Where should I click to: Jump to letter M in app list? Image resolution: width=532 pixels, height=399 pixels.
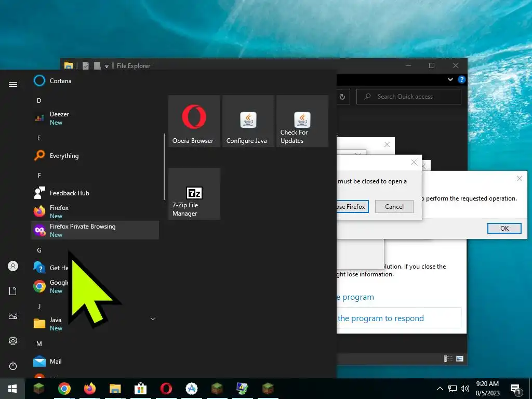click(x=39, y=344)
